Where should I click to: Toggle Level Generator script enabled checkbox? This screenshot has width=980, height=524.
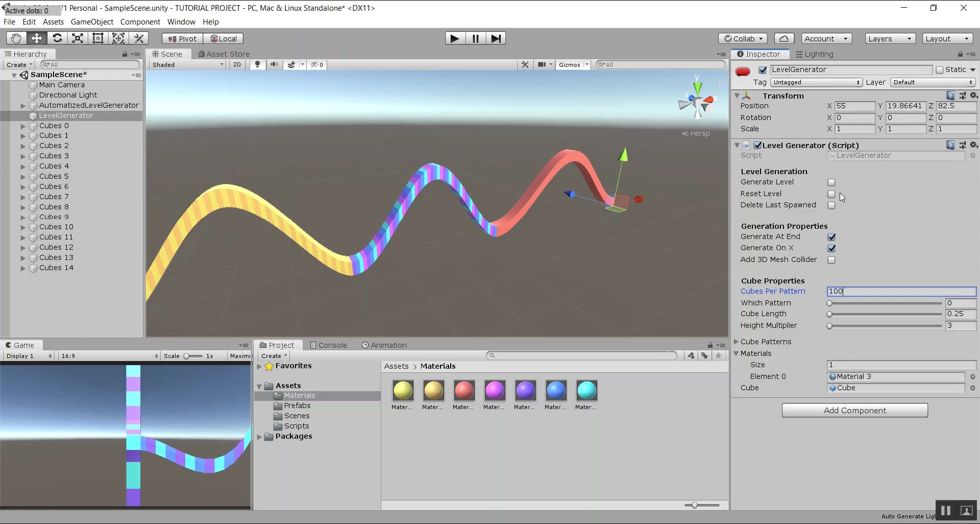click(757, 145)
